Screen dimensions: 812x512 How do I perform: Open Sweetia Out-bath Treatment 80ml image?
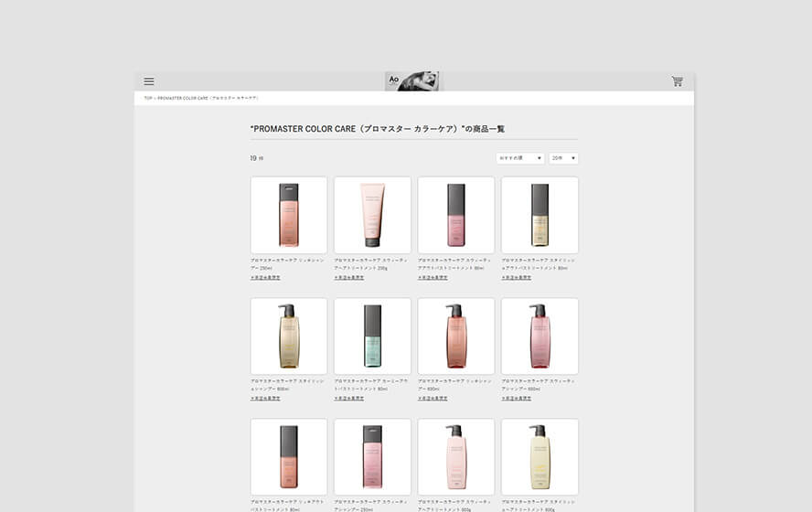(456, 215)
